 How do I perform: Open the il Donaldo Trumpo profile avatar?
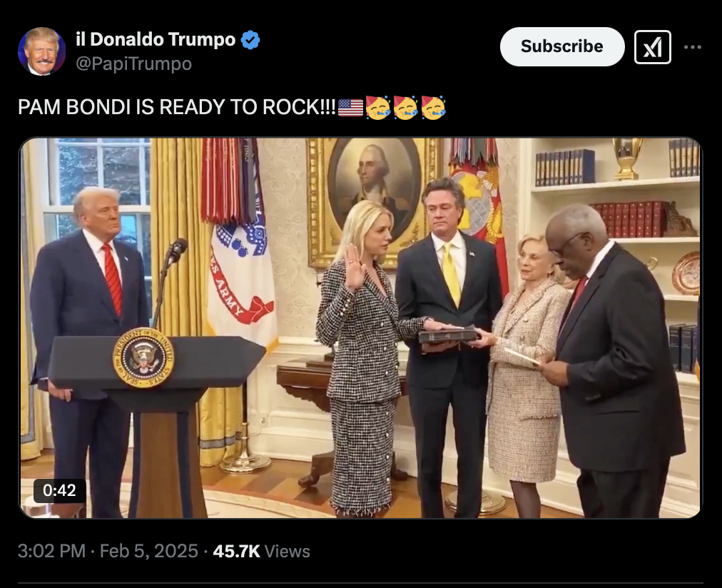[x=42, y=51]
